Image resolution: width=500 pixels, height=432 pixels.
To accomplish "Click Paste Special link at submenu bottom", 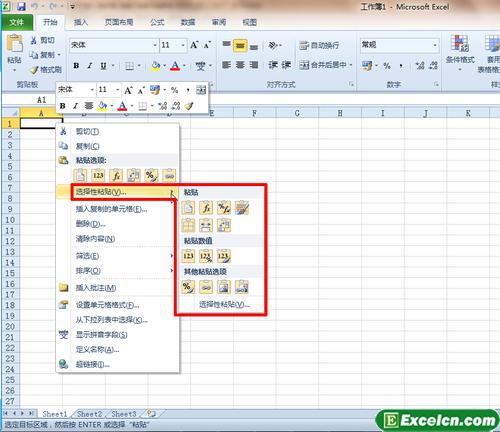I will pyautogui.click(x=224, y=304).
